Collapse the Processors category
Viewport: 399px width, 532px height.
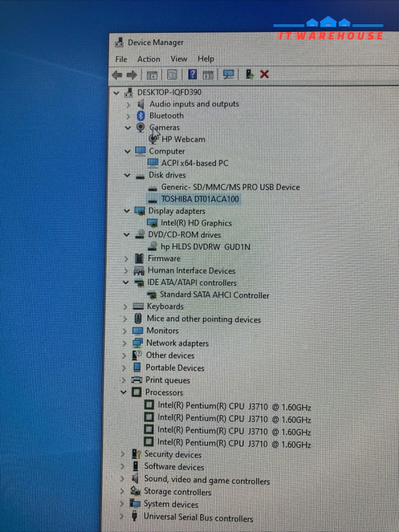click(124, 393)
